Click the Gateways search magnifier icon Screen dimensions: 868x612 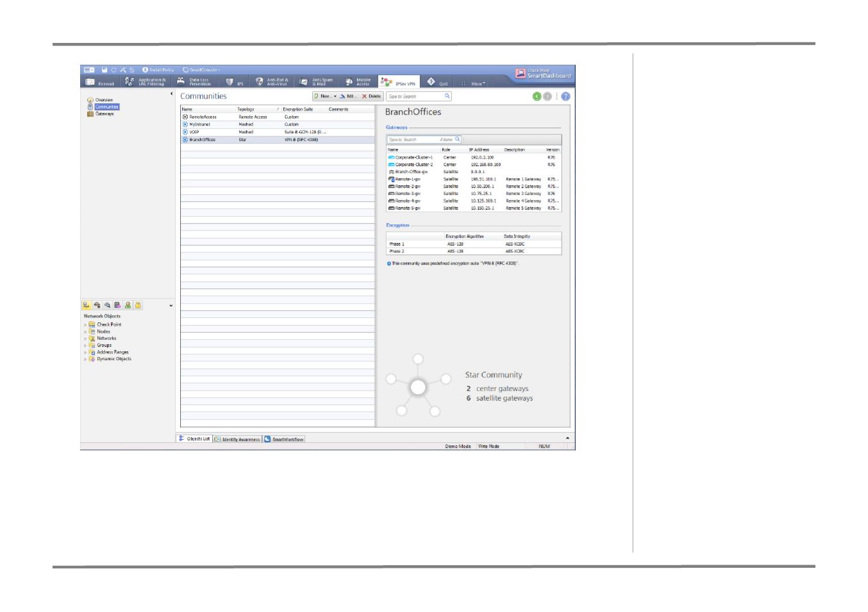pos(458,139)
